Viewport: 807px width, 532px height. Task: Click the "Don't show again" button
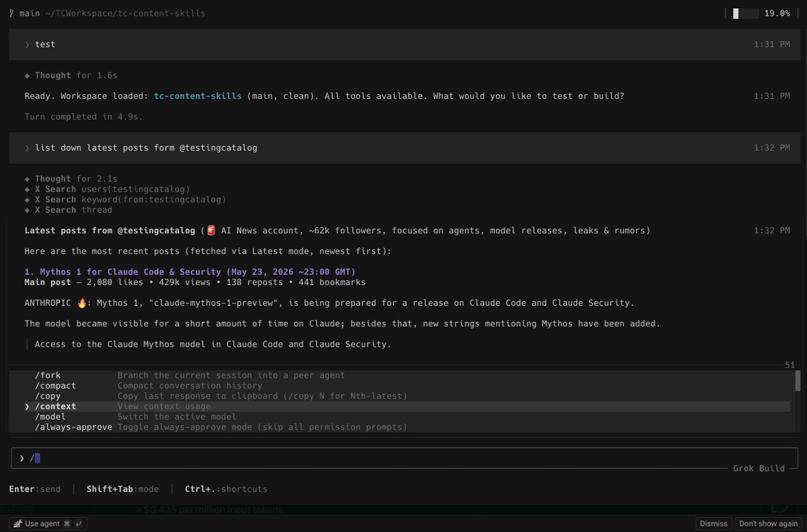(x=768, y=523)
